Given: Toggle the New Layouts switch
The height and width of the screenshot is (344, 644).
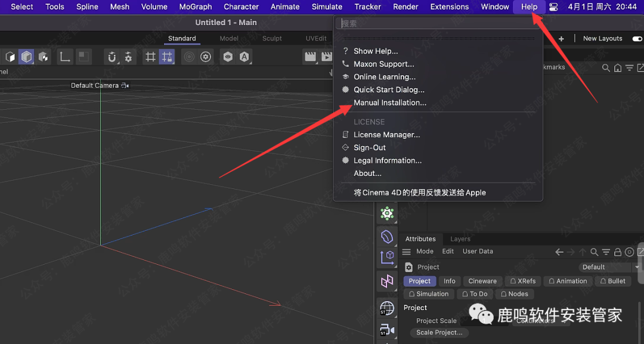Looking at the screenshot, I should tap(637, 39).
